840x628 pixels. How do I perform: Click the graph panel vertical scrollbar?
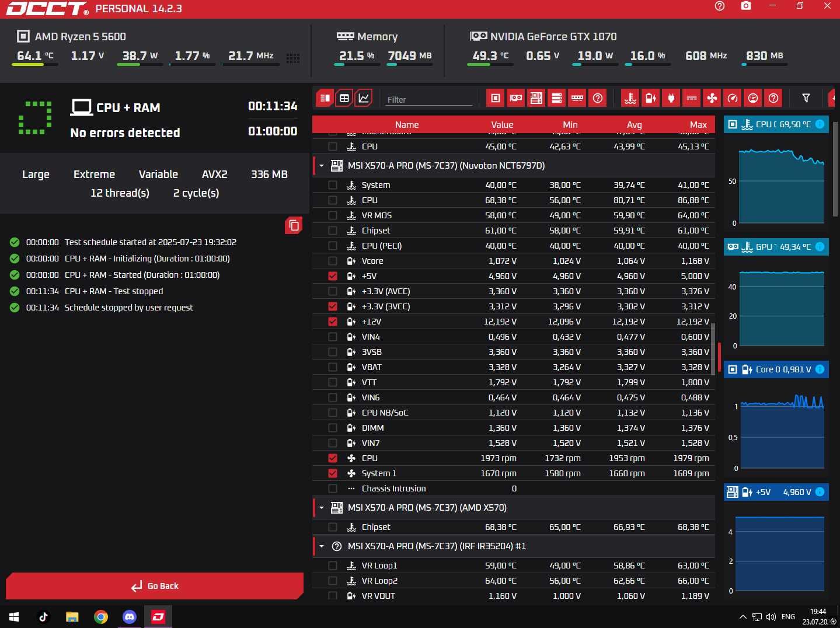[x=835, y=169]
